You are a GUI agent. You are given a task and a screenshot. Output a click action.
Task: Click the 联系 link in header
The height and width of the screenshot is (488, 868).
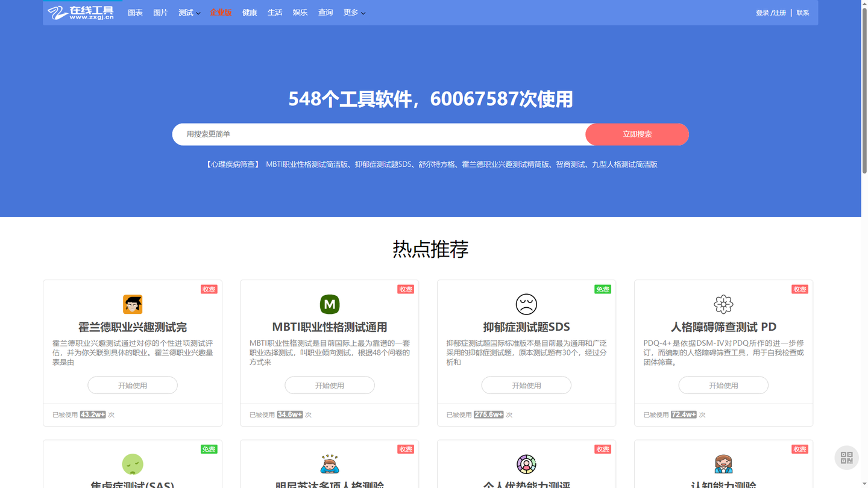[803, 13]
